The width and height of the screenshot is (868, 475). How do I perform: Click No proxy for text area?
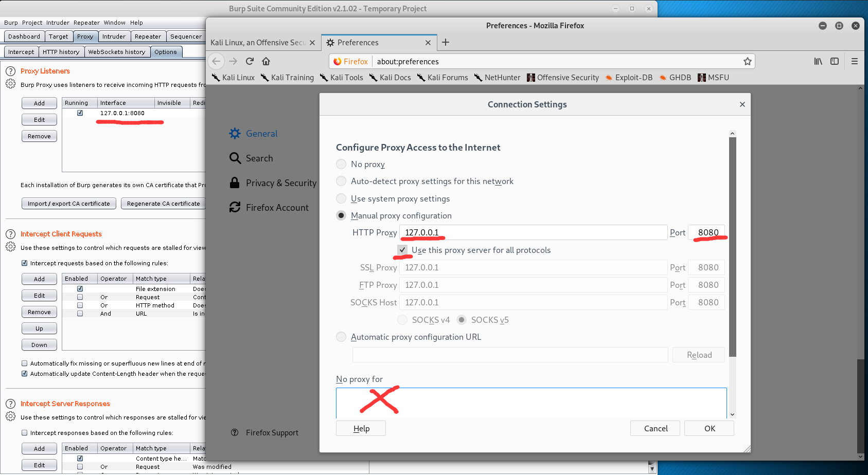(532, 403)
